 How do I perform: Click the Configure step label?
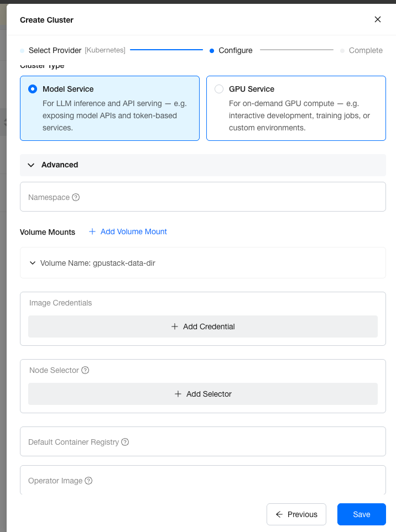point(236,51)
